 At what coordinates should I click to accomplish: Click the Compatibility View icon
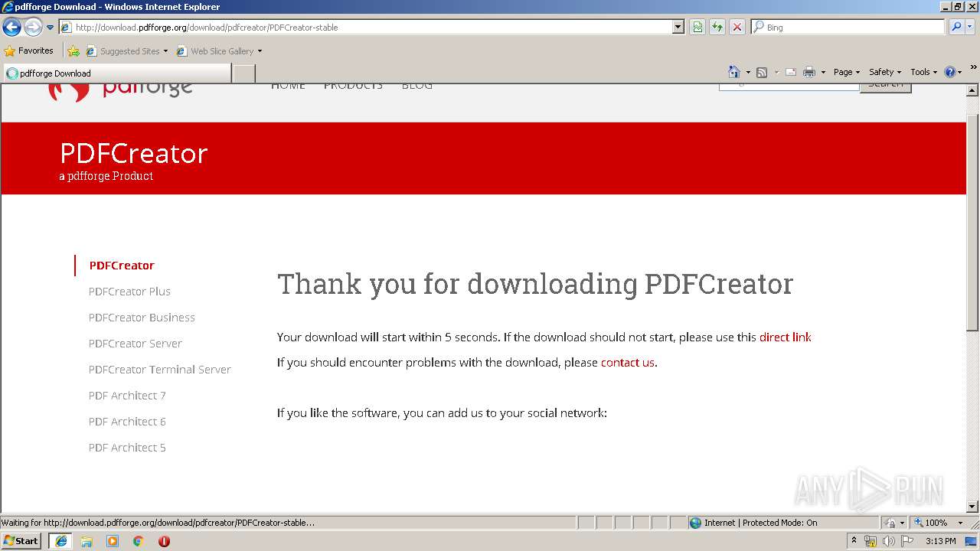(x=697, y=27)
